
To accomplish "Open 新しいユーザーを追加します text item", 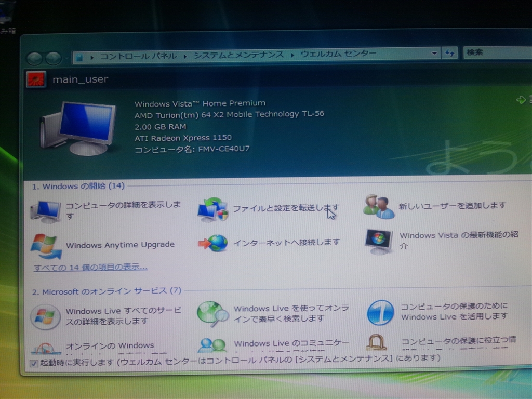I will click(453, 206).
